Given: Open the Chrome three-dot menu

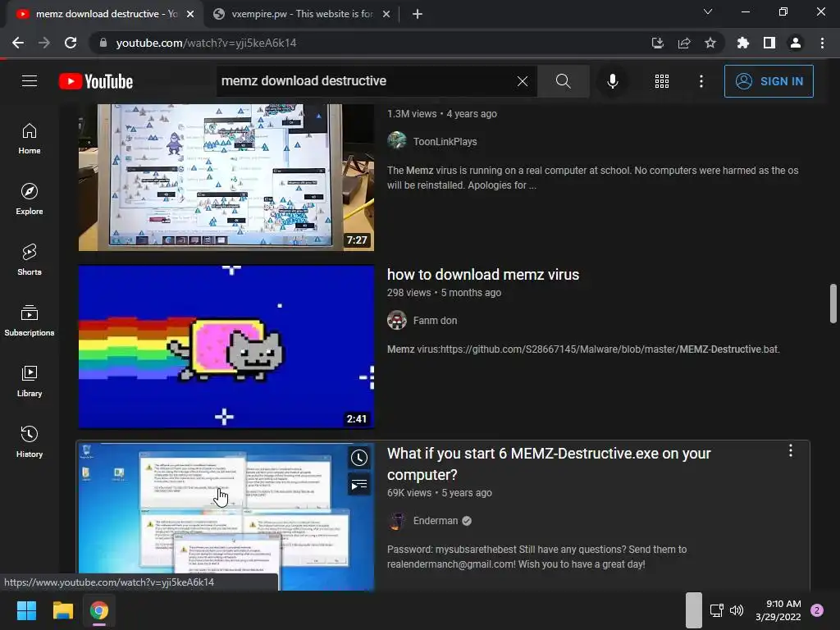Looking at the screenshot, I should pos(822,43).
